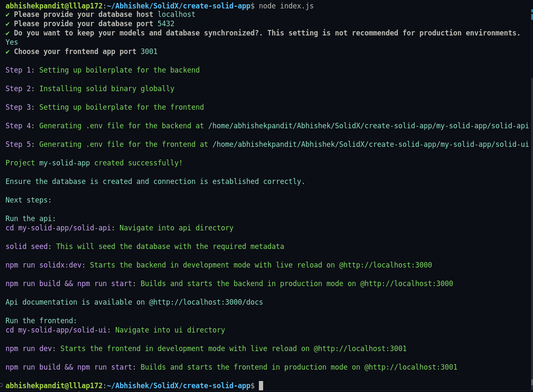Click the frontend 'npm run build && npm run start' command
533x392 pixels.
[69, 367]
